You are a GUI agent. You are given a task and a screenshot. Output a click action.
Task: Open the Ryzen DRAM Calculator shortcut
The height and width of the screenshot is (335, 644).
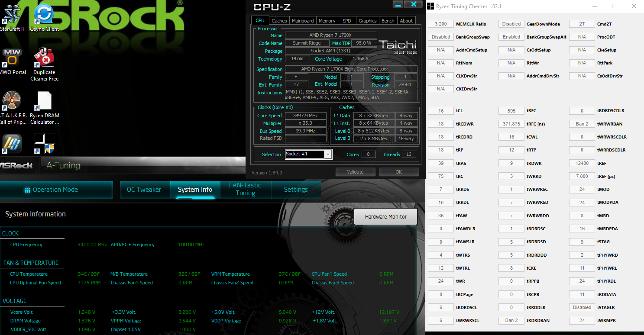coord(44,107)
